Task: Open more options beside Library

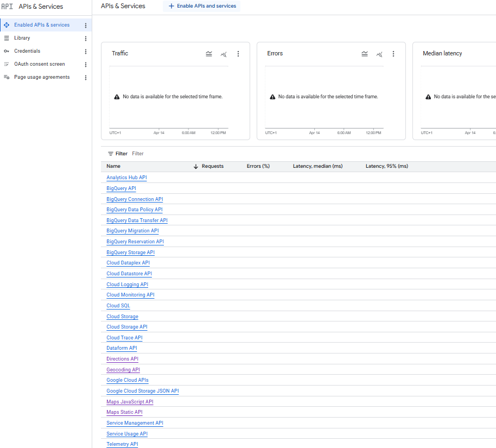Action: point(85,39)
